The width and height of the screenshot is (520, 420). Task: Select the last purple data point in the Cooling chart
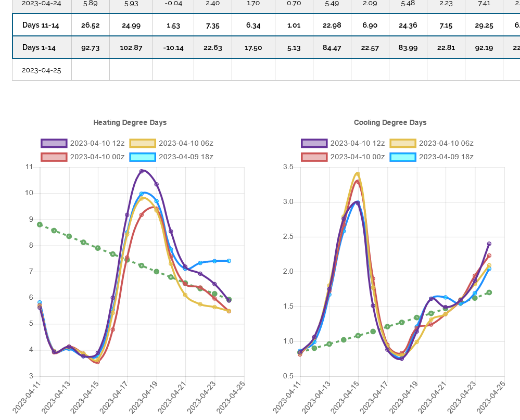tap(489, 244)
